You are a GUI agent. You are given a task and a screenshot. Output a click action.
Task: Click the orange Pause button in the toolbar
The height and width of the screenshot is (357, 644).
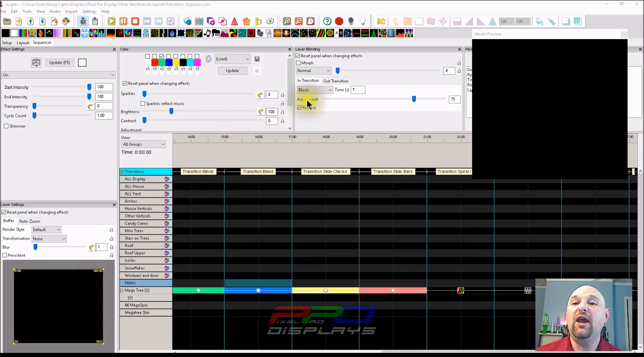[x=123, y=21]
